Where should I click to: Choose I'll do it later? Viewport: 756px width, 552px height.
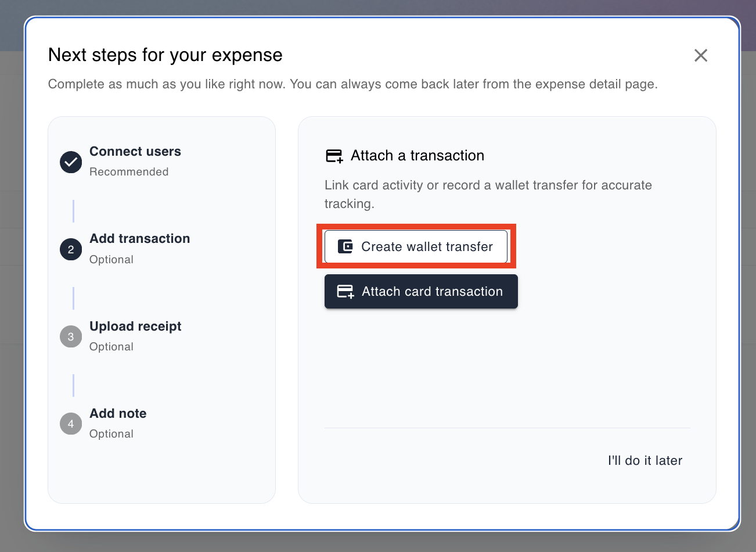point(645,461)
